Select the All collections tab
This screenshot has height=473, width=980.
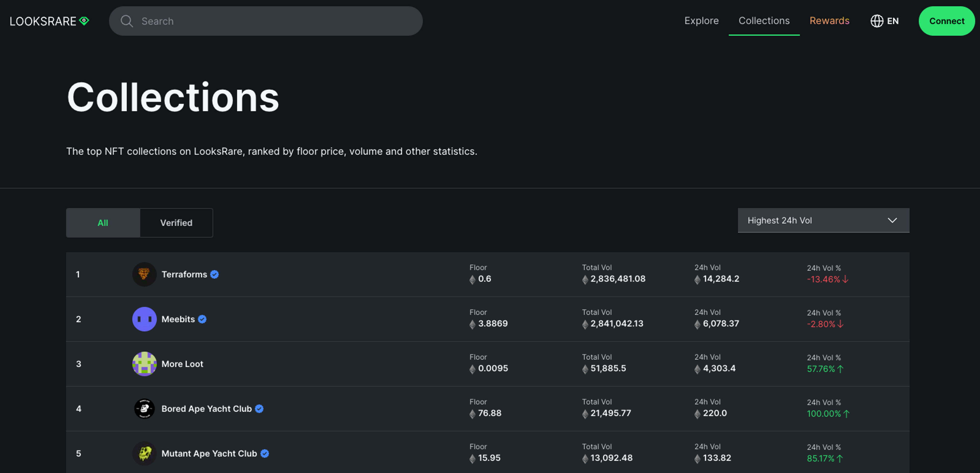click(103, 223)
